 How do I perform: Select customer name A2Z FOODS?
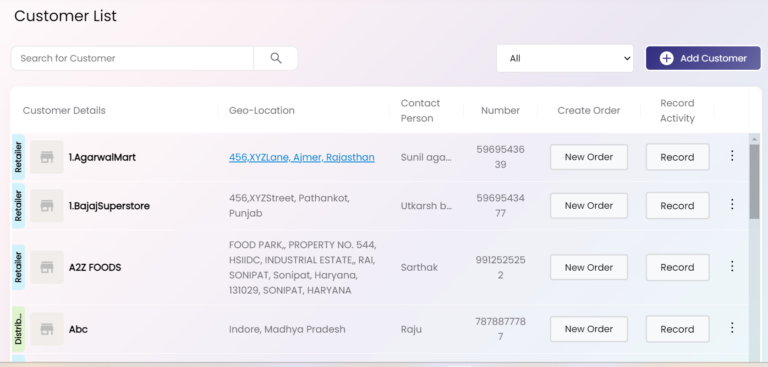pos(95,268)
